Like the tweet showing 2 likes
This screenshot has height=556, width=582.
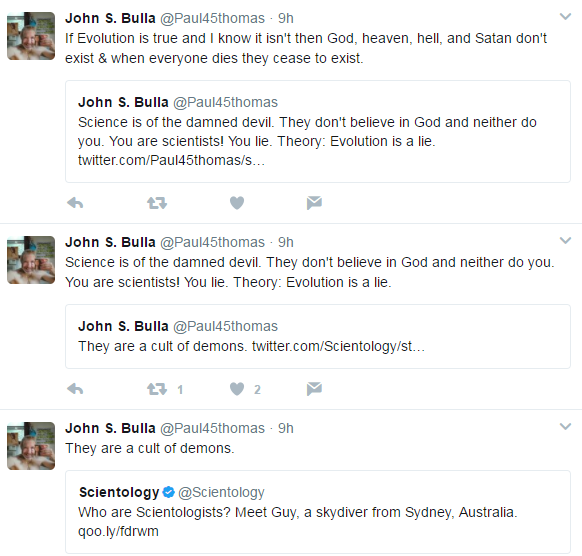[237, 389]
